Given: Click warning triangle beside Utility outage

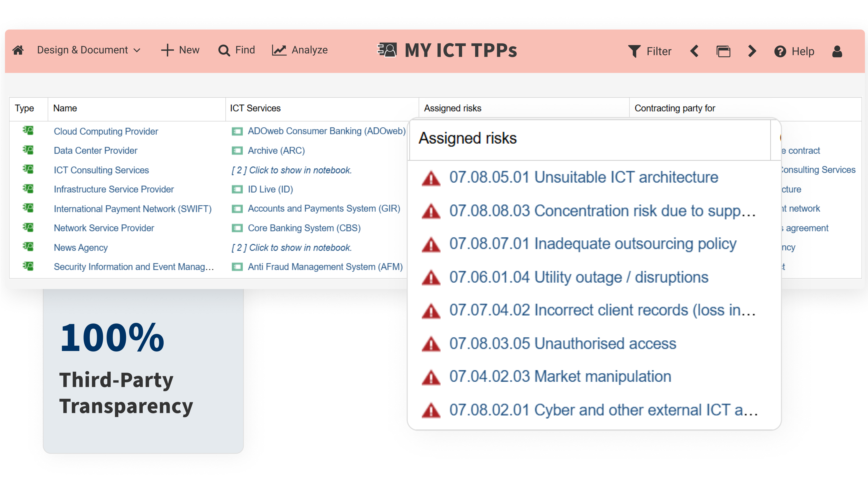Looking at the screenshot, I should coord(431,278).
